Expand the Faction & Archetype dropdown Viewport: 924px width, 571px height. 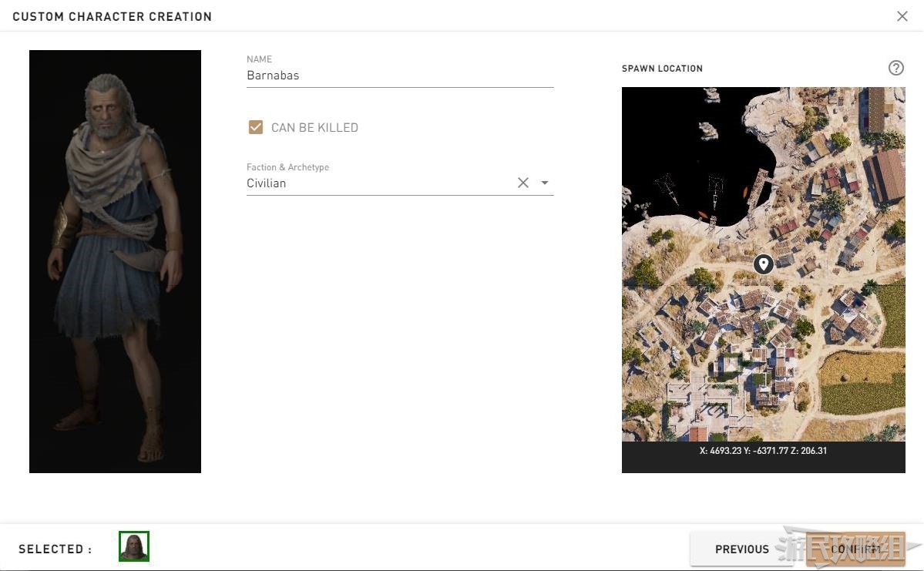click(x=545, y=183)
